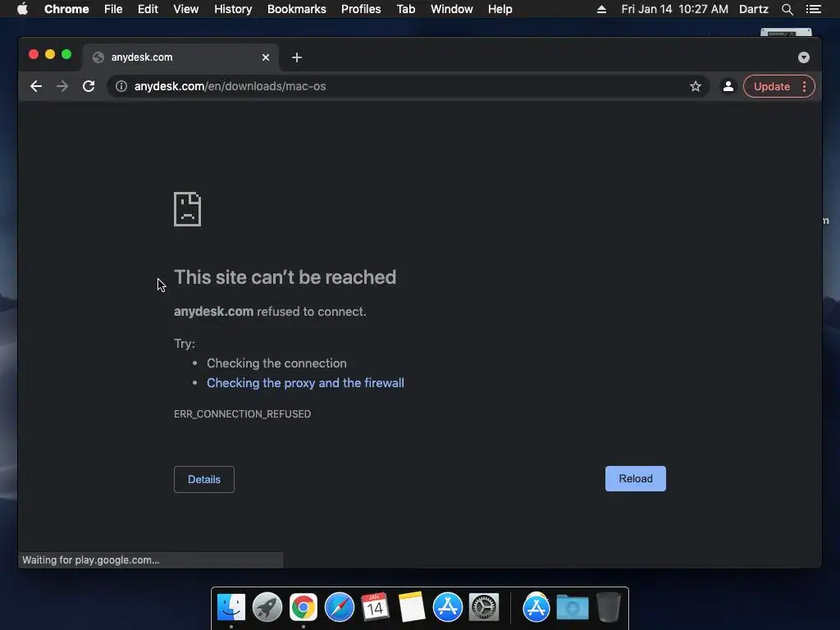Click the address bar URL field
Viewport: 840px width, 630px height.
click(409, 86)
